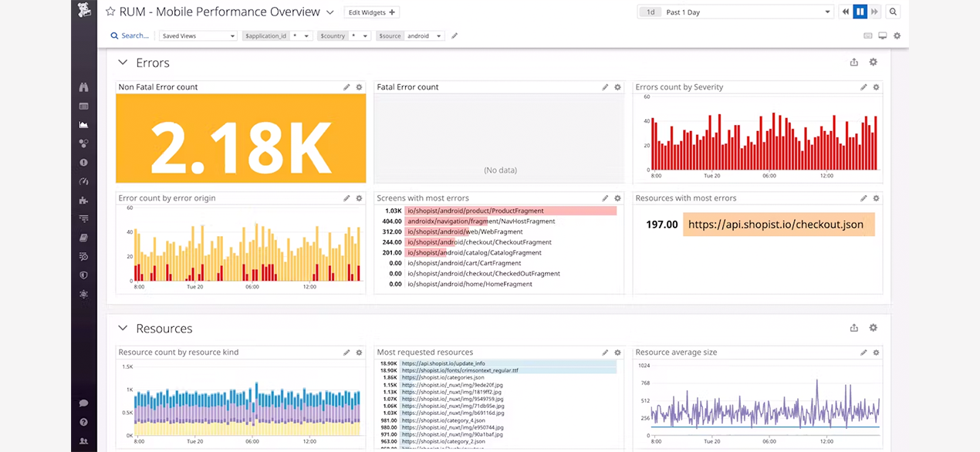Select the WebFragment screen row
The height and width of the screenshot is (452, 980).
coord(499,231)
